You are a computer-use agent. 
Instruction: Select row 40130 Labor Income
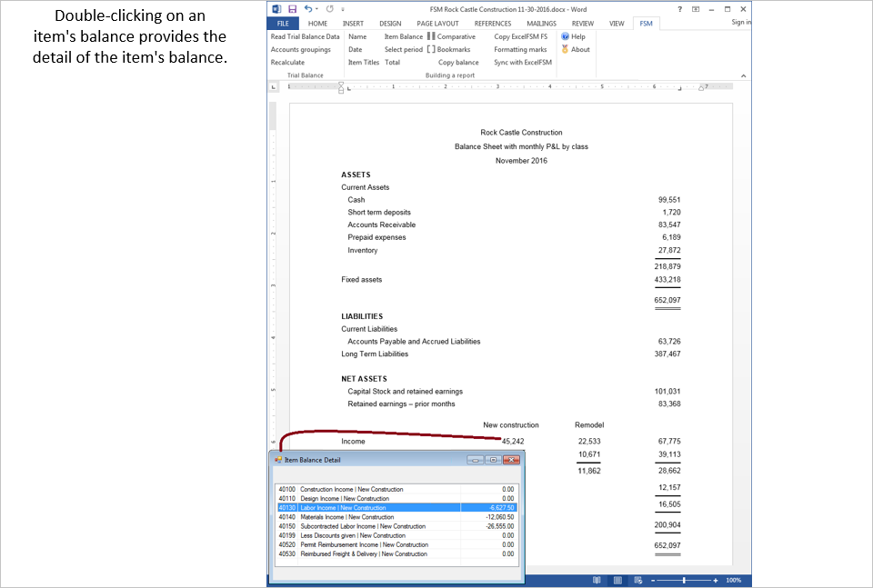pos(396,508)
